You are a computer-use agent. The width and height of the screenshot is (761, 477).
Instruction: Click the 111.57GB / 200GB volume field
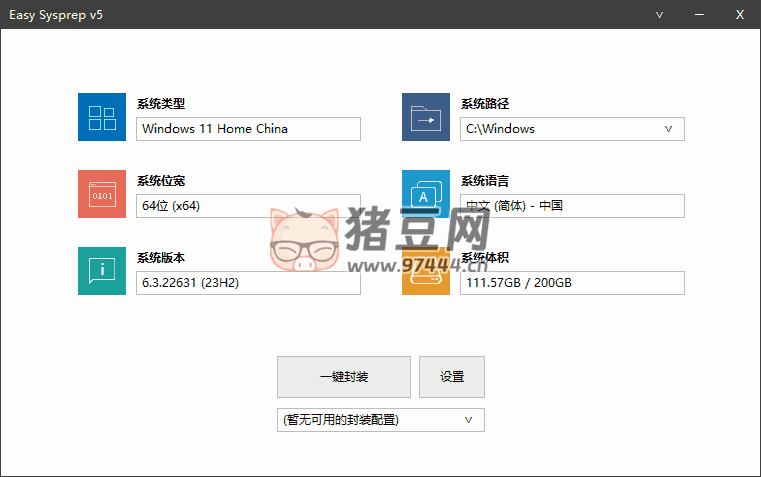coord(572,283)
